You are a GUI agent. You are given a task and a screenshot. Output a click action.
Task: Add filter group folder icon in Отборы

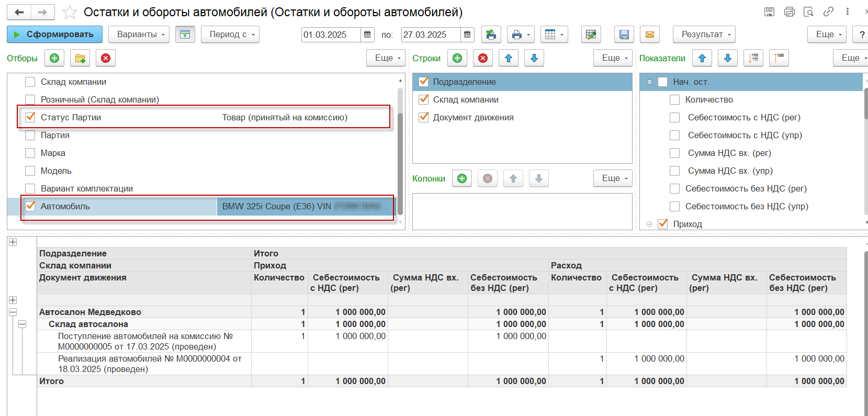[x=80, y=58]
